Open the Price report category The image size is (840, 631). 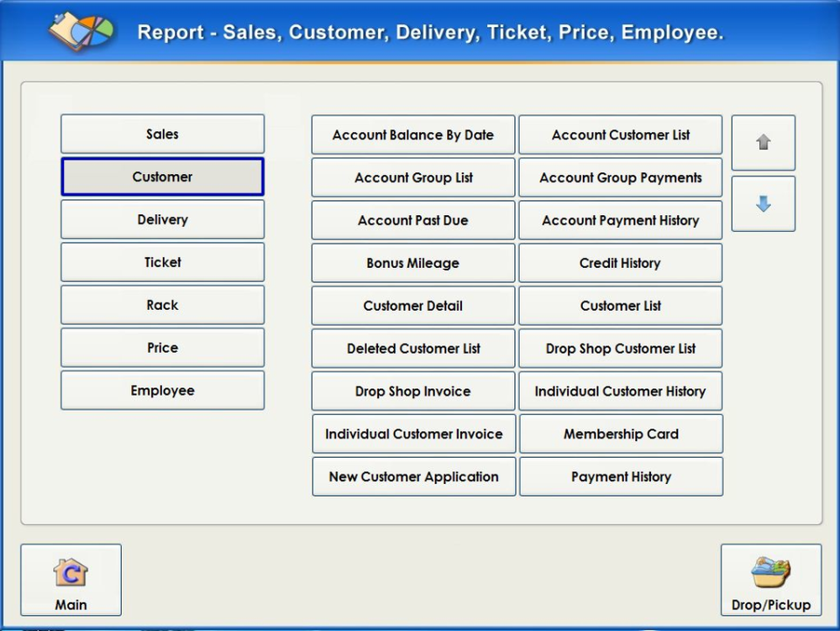162,348
